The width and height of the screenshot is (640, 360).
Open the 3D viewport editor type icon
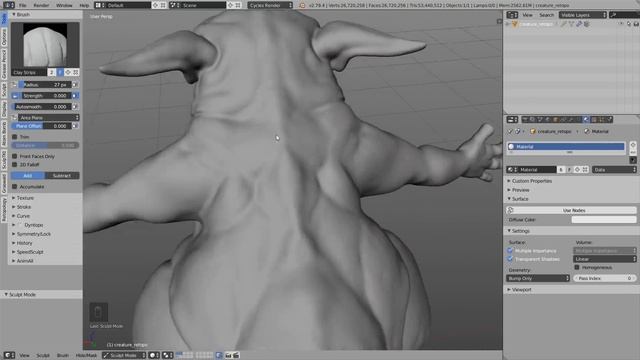(x=9, y=355)
